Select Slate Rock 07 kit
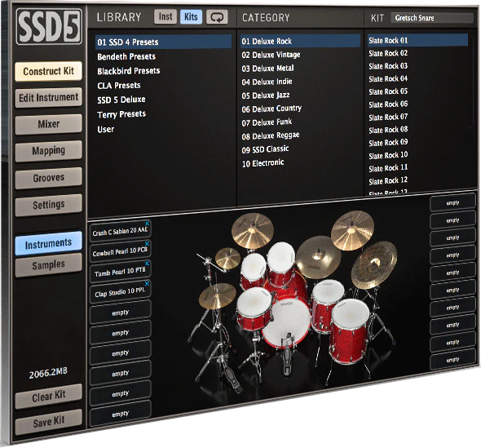This screenshot has width=481, height=448. click(x=388, y=117)
